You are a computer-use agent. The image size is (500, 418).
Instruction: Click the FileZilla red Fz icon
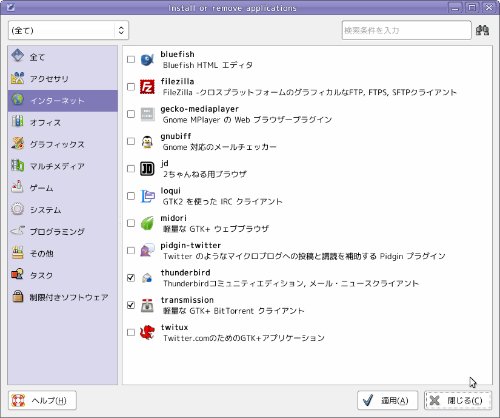pos(147,87)
